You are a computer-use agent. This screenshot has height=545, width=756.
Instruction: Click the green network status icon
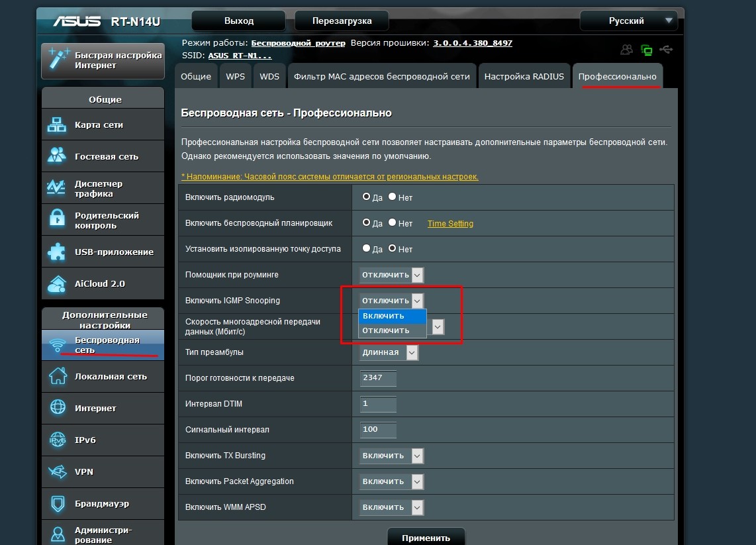(646, 50)
